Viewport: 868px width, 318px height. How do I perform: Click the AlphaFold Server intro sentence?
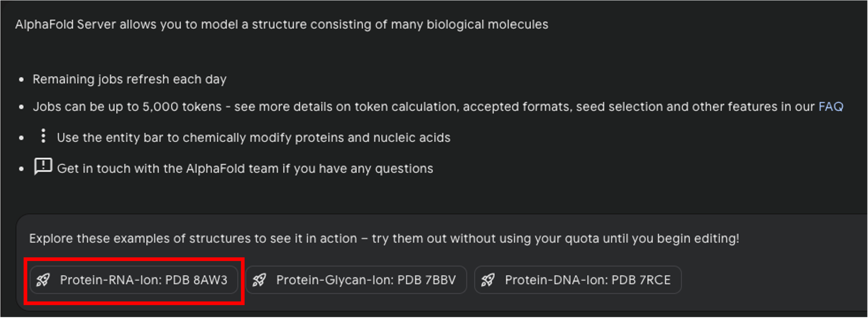click(x=281, y=25)
